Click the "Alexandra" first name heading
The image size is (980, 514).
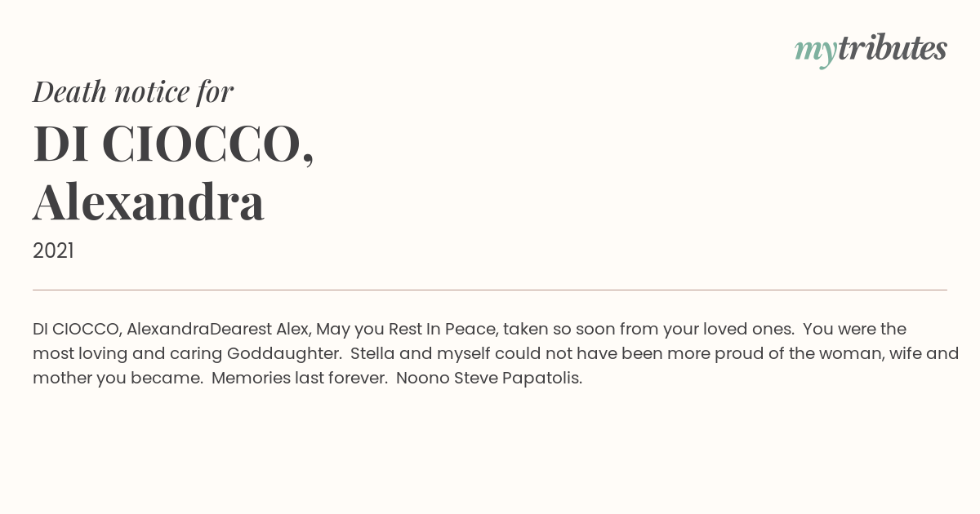tap(149, 202)
